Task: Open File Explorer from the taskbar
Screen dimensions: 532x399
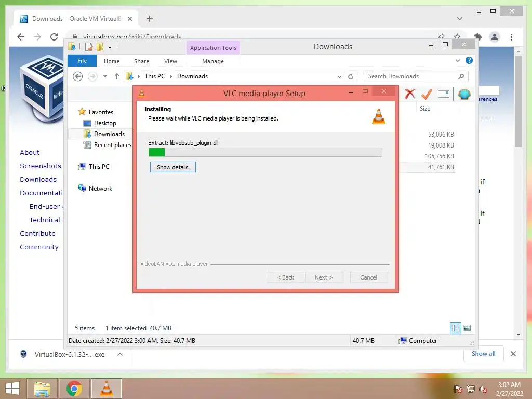Action: tap(42, 389)
